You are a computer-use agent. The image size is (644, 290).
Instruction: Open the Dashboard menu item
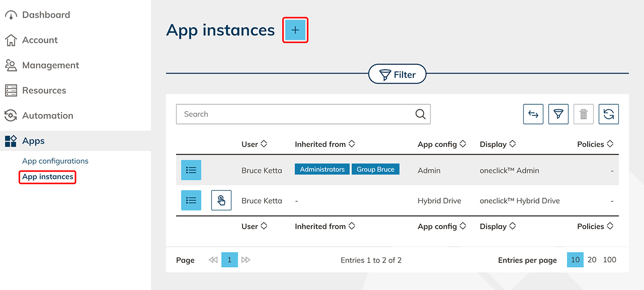(x=46, y=15)
